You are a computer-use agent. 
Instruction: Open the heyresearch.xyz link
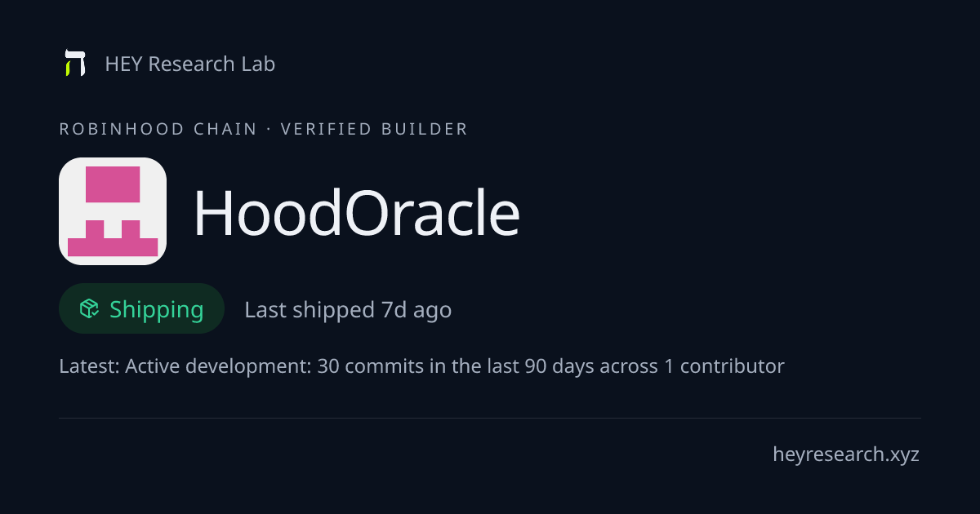846,454
